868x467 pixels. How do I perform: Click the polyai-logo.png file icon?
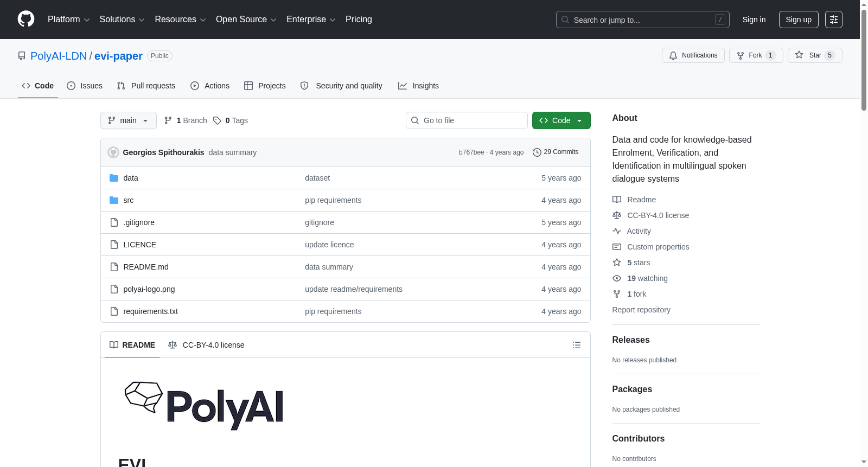tap(114, 289)
